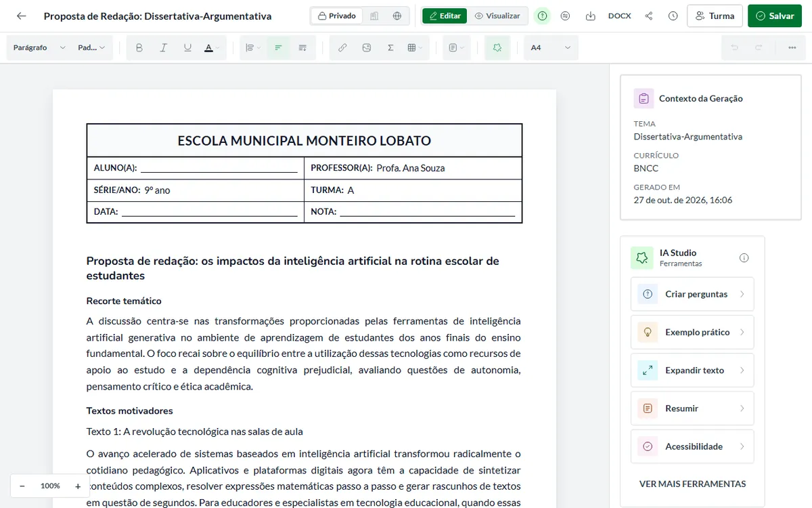Export document as DOCX

(619, 16)
